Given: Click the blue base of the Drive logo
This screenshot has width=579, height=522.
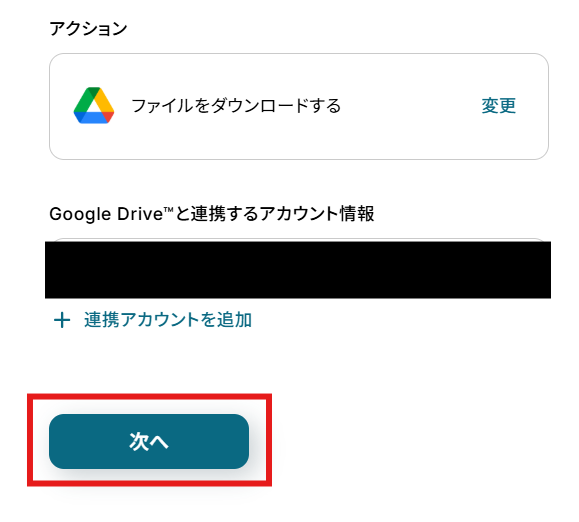Looking at the screenshot, I should tap(91, 118).
